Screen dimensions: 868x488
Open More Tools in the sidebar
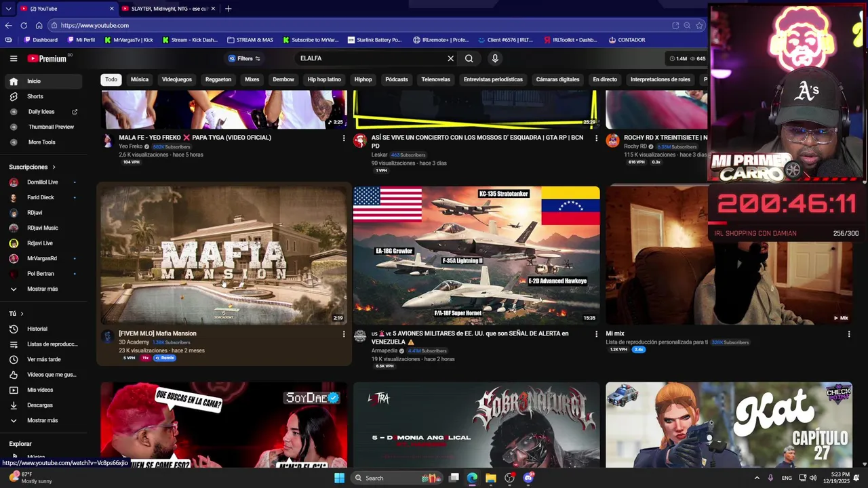tap(43, 142)
